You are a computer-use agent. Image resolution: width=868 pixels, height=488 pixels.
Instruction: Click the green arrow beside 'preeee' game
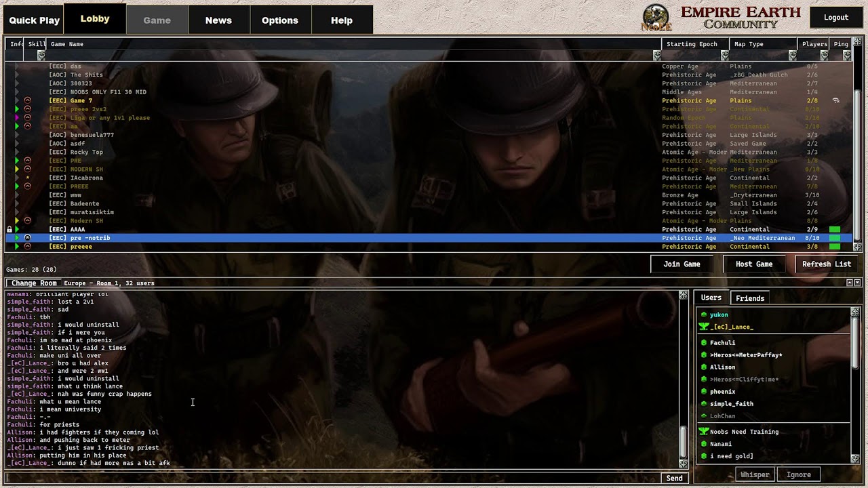17,247
